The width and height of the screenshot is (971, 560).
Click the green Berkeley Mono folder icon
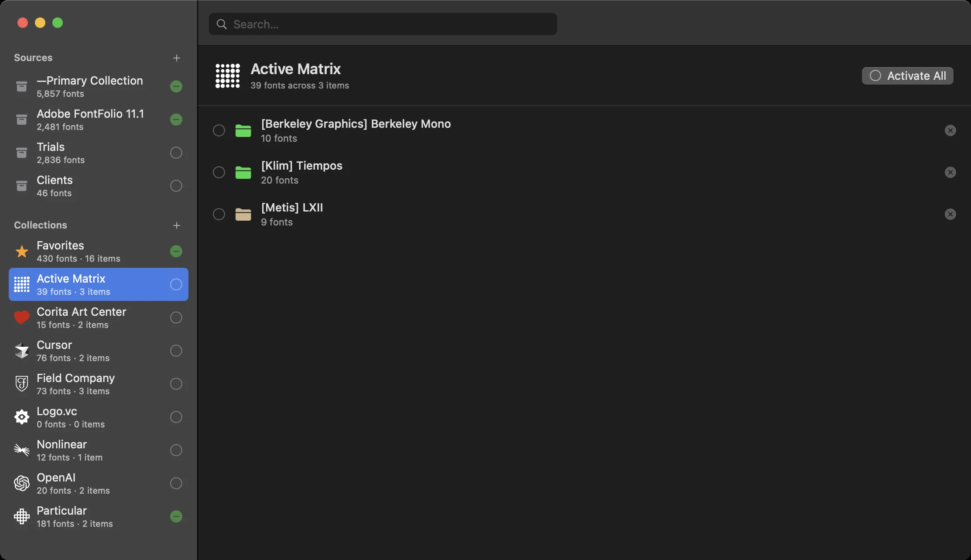tap(243, 130)
